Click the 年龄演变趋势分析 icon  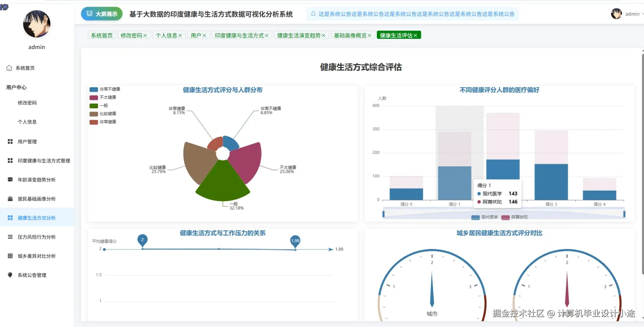click(x=9, y=180)
